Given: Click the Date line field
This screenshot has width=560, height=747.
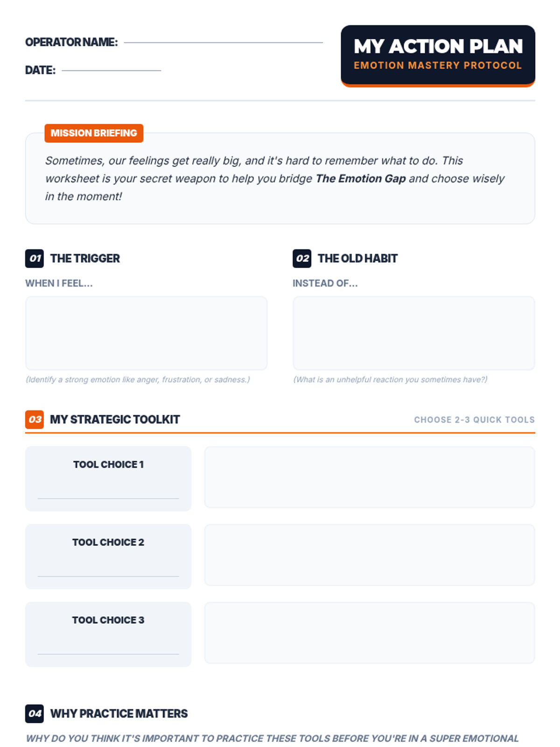Looking at the screenshot, I should pos(112,70).
